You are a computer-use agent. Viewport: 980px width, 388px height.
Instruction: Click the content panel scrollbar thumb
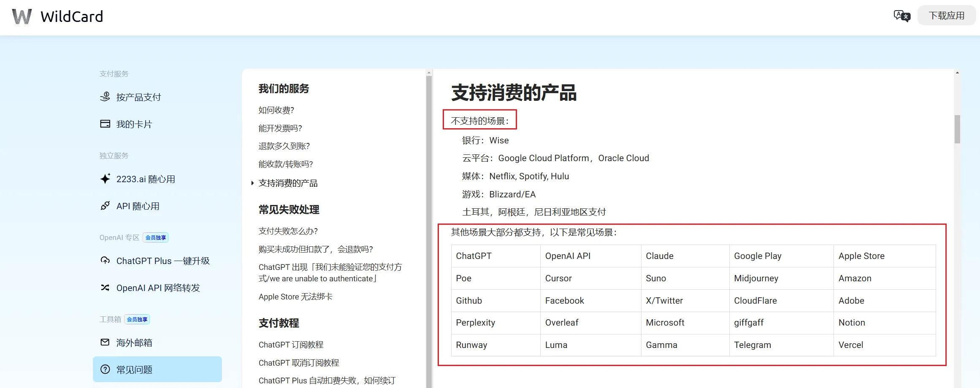[957, 129]
